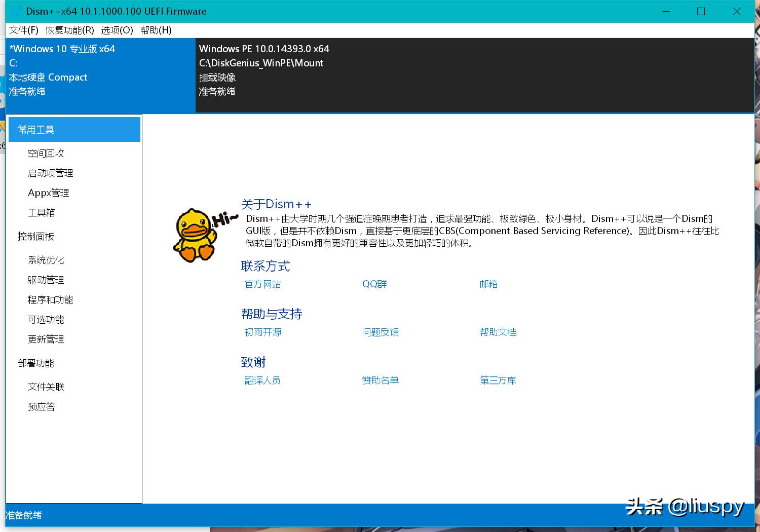
Task: Open 可选功能 panel
Action: (45, 319)
